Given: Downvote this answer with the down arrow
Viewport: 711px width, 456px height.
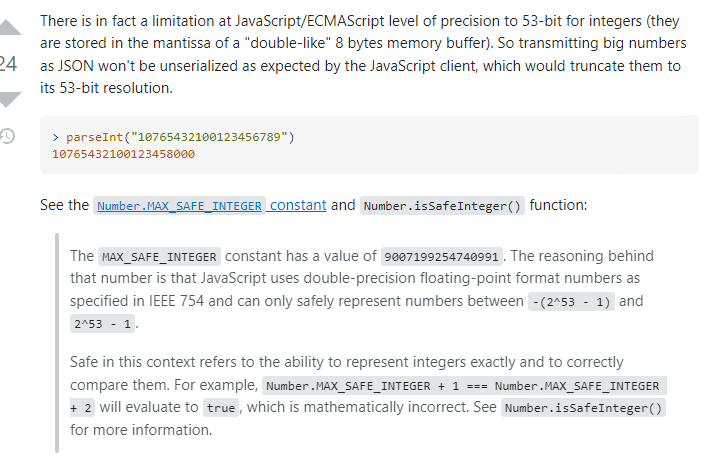Looking at the screenshot, I should pyautogui.click(x=8, y=98).
